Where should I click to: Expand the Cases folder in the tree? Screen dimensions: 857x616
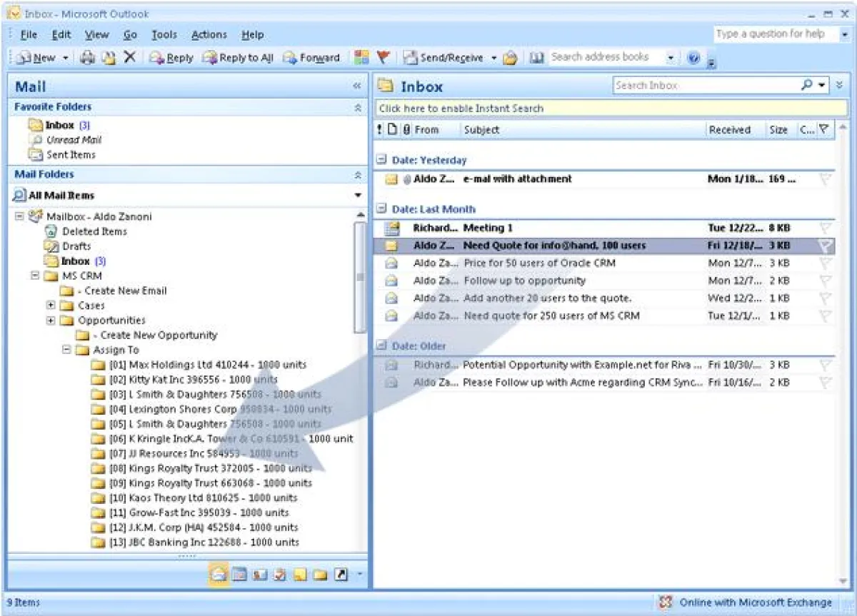51,306
